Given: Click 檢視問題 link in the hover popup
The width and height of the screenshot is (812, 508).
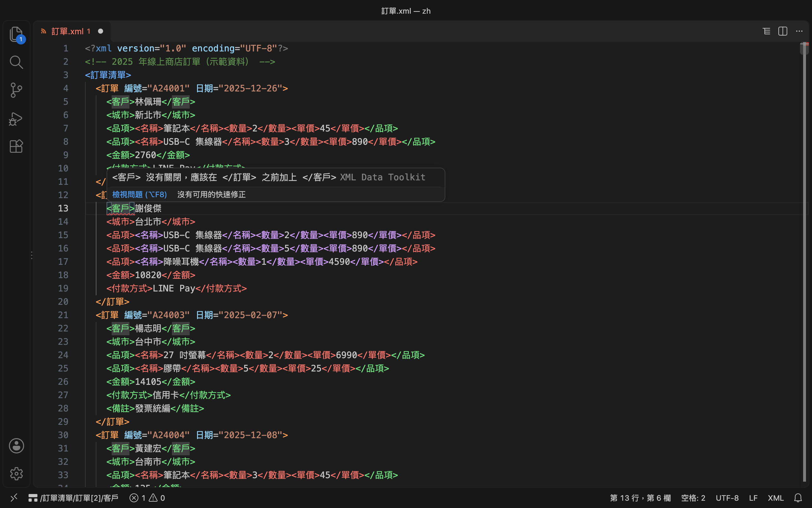Looking at the screenshot, I should point(139,195).
